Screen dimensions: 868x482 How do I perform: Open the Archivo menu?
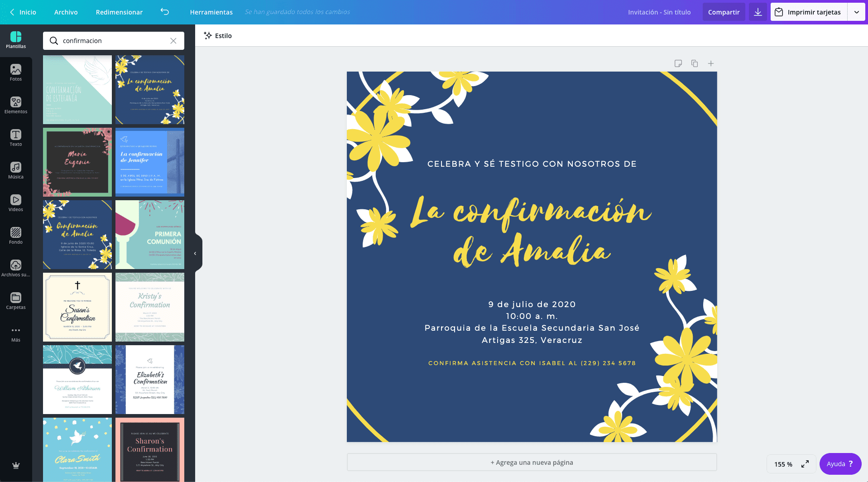pos(66,12)
